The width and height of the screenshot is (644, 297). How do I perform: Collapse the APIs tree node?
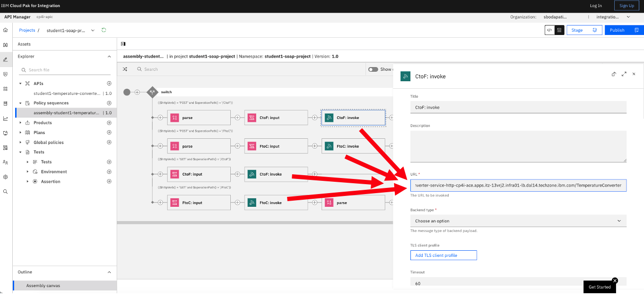(x=20, y=84)
